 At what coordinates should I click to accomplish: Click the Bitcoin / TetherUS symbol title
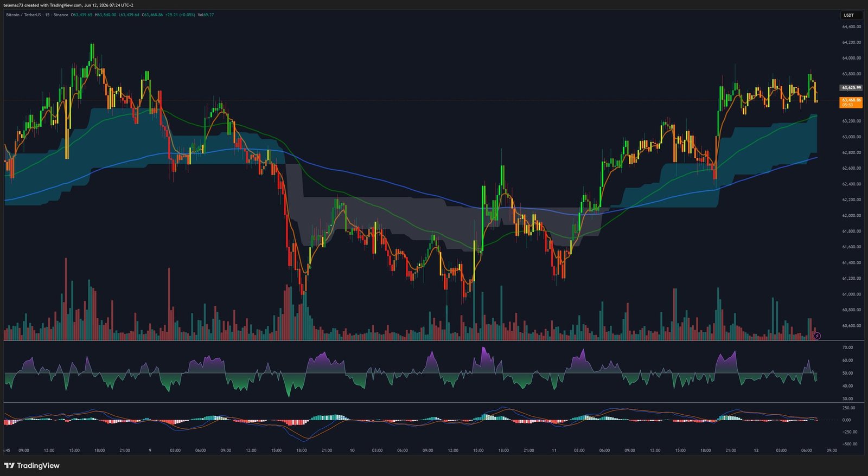24,15
